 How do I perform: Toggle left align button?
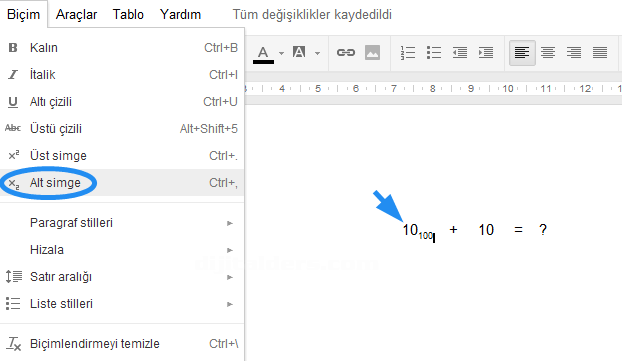click(x=522, y=53)
